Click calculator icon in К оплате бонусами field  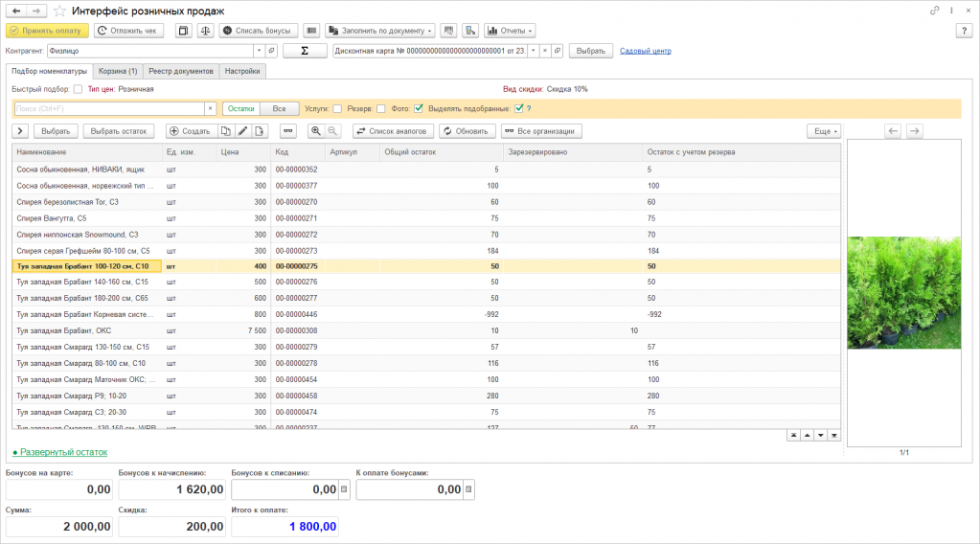pyautogui.click(x=468, y=489)
